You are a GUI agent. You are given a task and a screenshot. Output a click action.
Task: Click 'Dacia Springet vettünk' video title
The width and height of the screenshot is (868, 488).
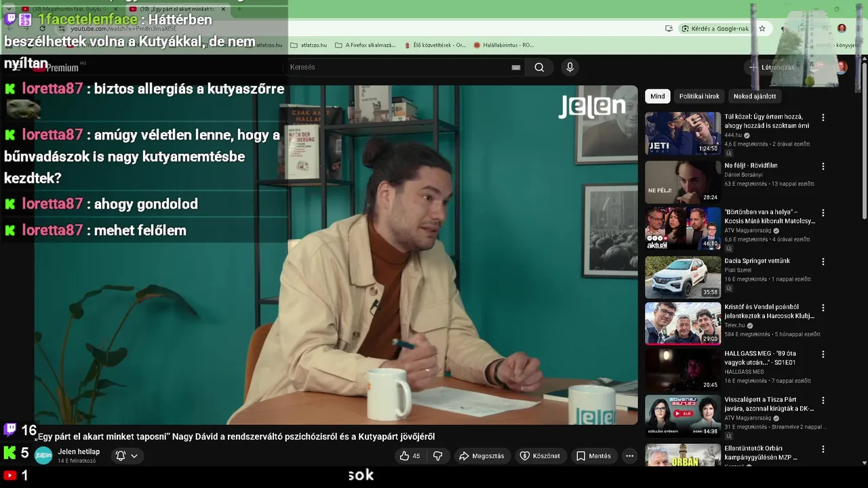tap(757, 261)
